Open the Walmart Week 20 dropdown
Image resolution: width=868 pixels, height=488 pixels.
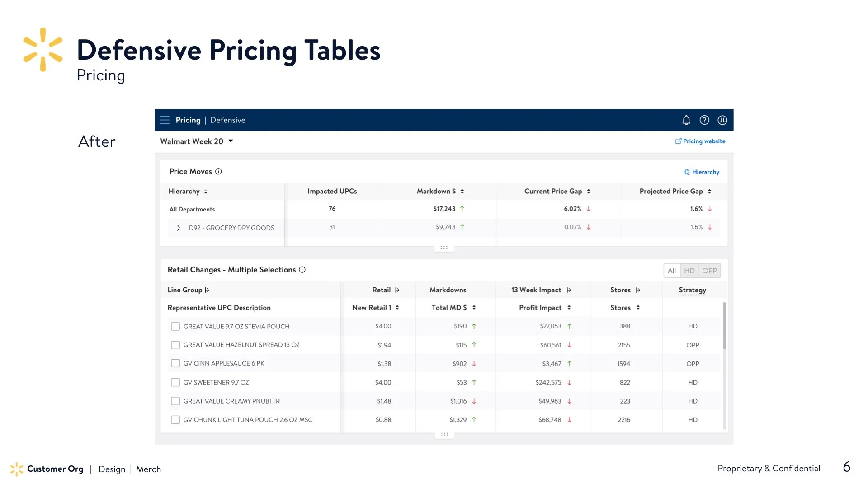197,141
